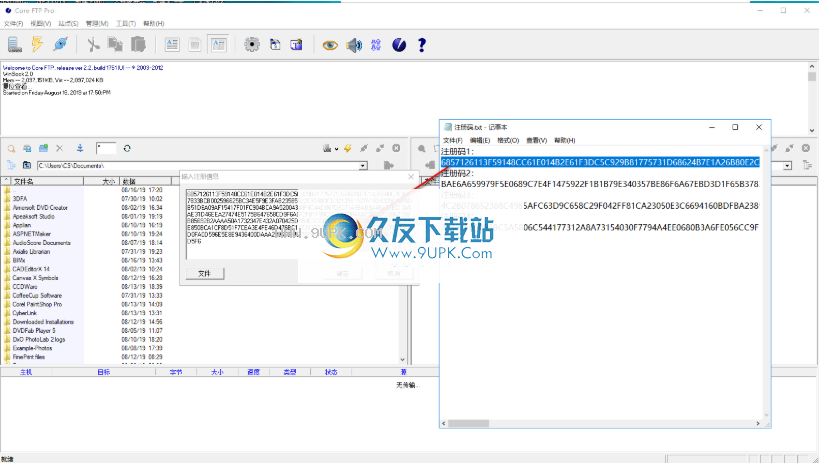
Task: Sort by the 大小 column header
Action: (x=101, y=181)
